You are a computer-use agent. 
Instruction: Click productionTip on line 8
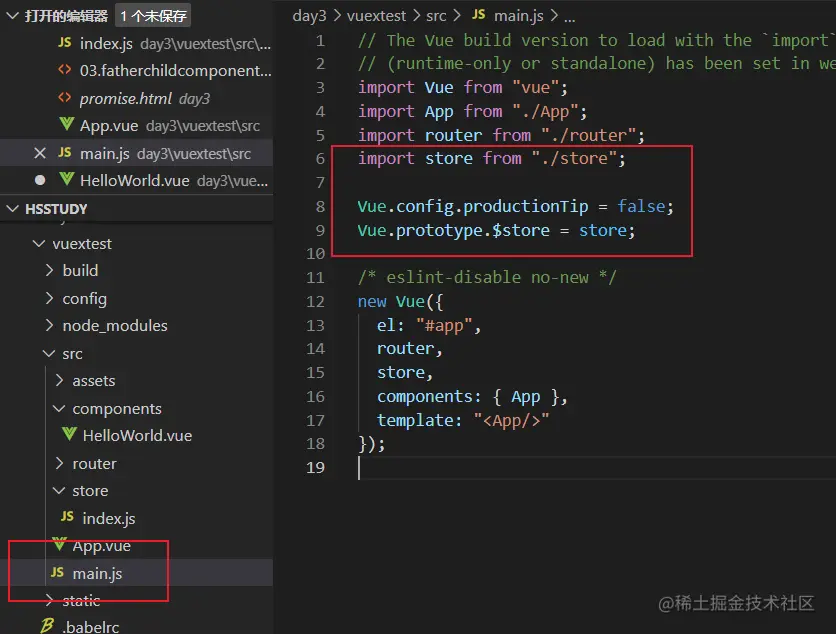(526, 206)
